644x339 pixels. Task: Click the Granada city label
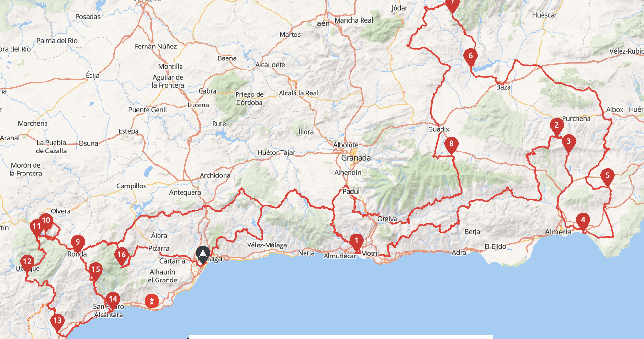point(356,158)
